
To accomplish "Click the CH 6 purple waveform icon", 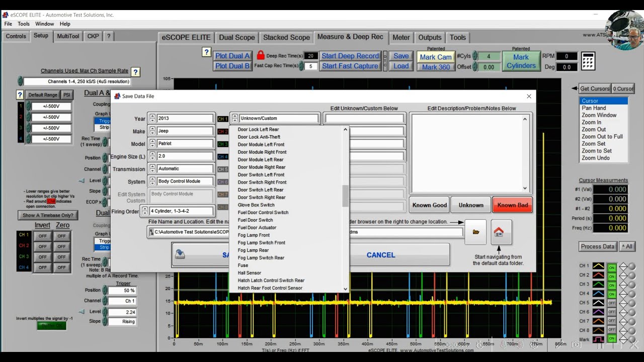I will click(598, 312).
